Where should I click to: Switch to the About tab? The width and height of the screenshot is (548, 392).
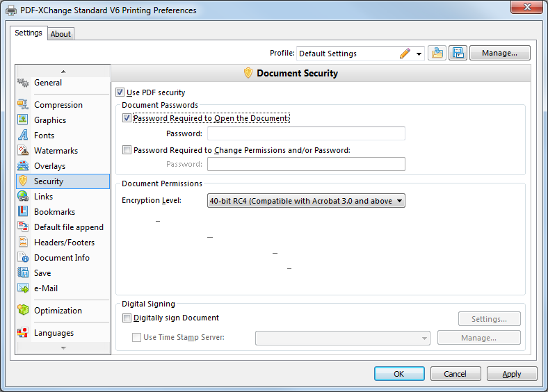61,34
